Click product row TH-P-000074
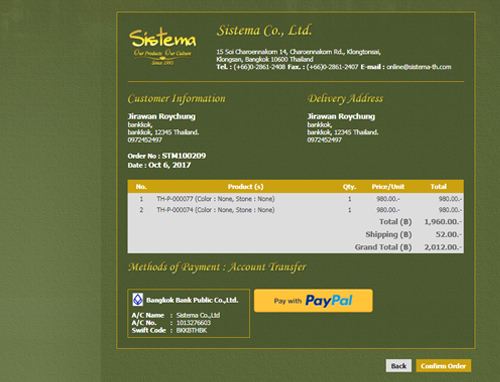This screenshot has width=500, height=382. coord(295,210)
